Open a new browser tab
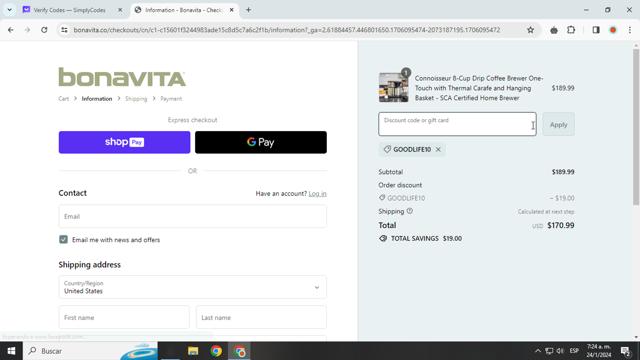Viewport: 640px width, 360px height. pyautogui.click(x=248, y=10)
